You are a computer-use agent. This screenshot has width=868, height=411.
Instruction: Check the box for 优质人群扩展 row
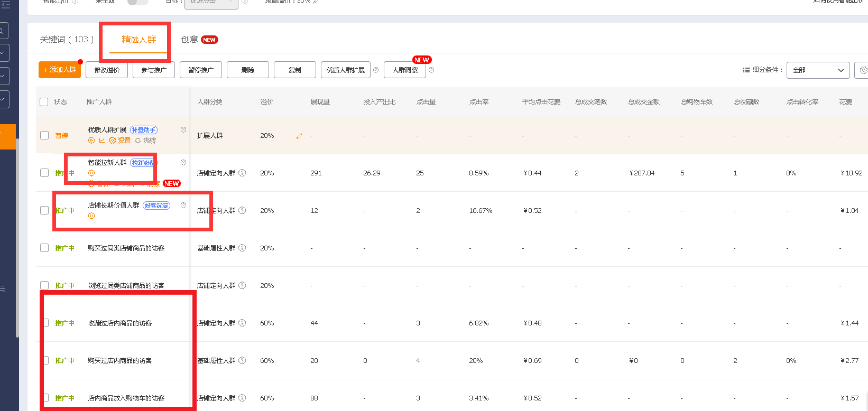(x=44, y=135)
